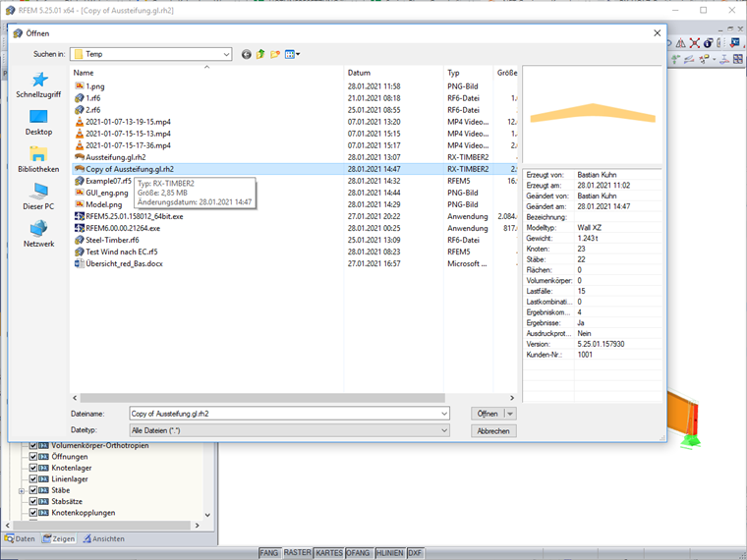Toggle the Knotenlager checkbox
This screenshot has height=560, width=747.
pos(33,468)
